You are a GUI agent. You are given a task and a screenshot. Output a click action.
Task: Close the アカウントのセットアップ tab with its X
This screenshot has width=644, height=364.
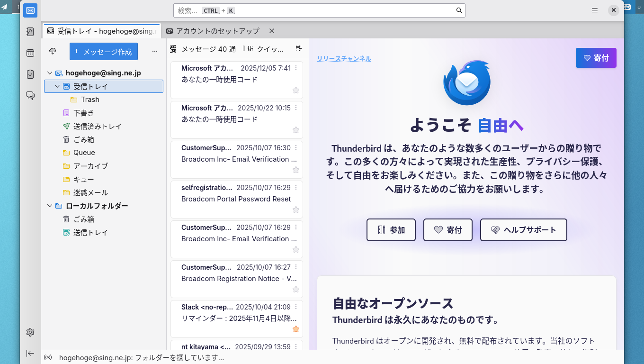tap(272, 31)
